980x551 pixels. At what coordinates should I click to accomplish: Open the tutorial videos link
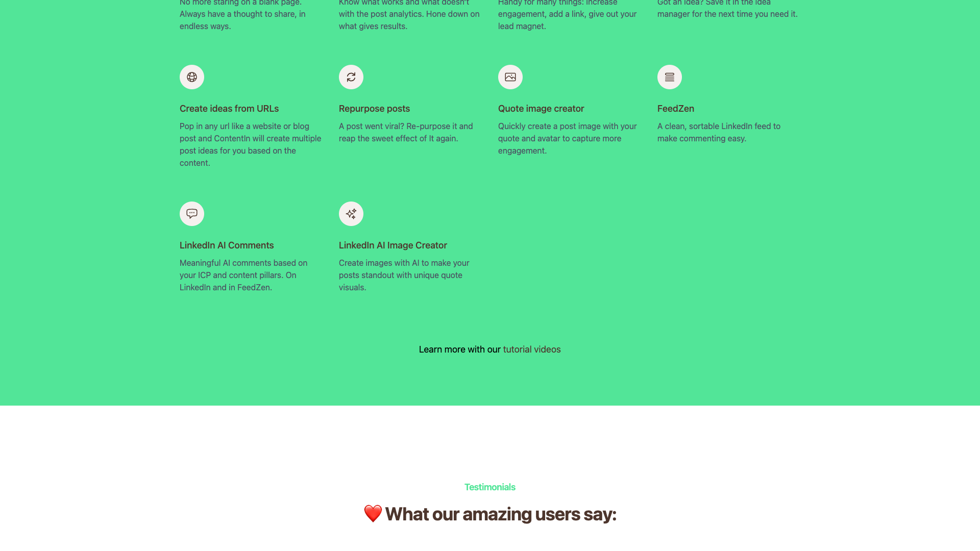click(531, 349)
